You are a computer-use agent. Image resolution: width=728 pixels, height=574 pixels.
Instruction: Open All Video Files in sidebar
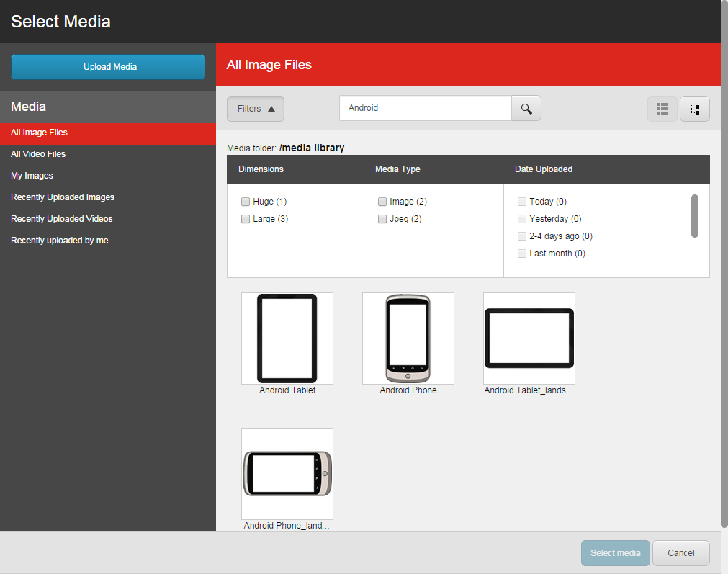point(108,153)
